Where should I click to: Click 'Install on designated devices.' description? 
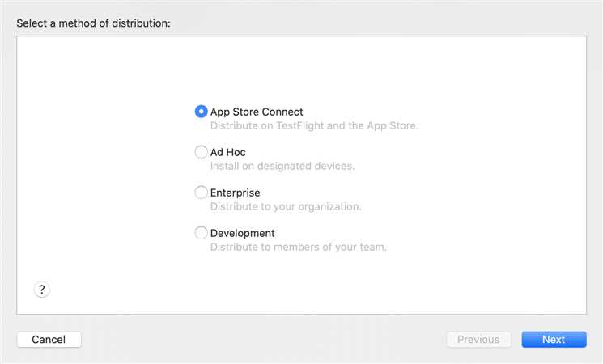click(x=282, y=166)
